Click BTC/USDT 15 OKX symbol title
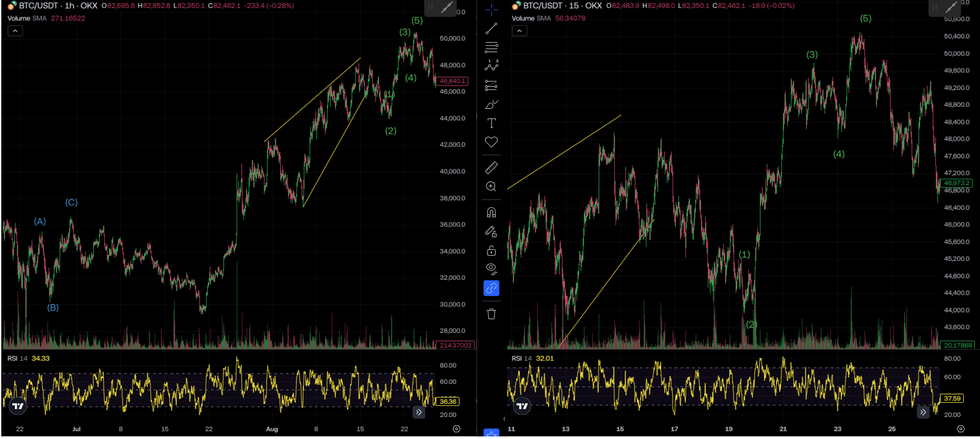Screen dimensions: 980x439 click(x=562, y=5)
